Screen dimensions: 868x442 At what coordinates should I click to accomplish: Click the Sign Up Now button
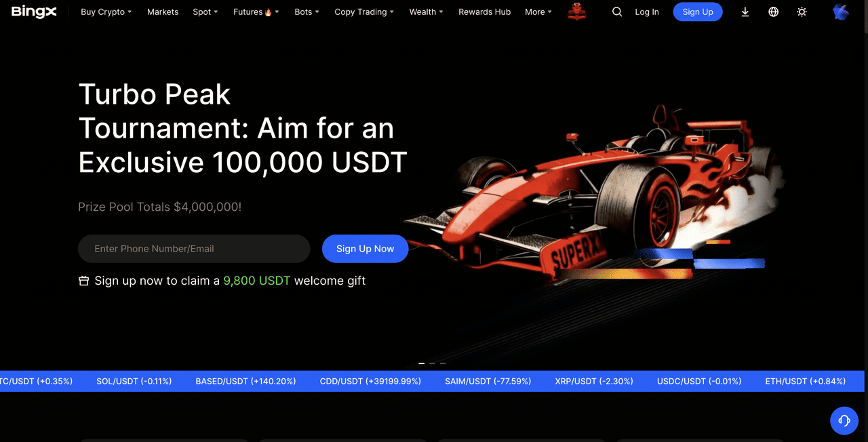pyautogui.click(x=365, y=249)
